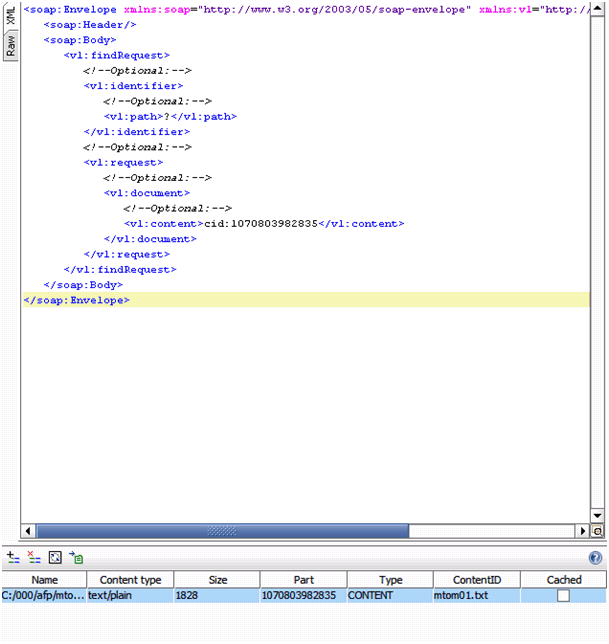This screenshot has height=644, width=609.
Task: Click the 1828 size cell
Action: click(x=217, y=596)
